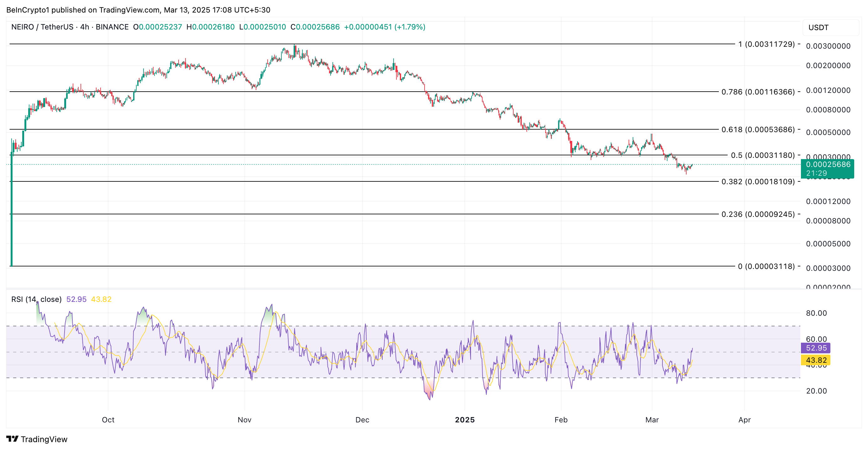
Task: Click the 0.618 (0.00053686) Fibonacci label
Action: [758, 130]
